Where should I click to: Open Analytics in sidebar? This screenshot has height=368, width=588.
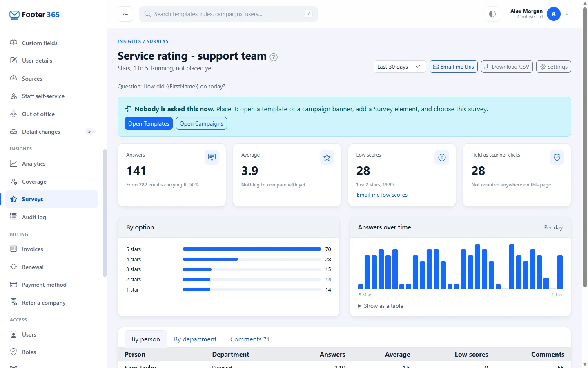click(x=51, y=164)
